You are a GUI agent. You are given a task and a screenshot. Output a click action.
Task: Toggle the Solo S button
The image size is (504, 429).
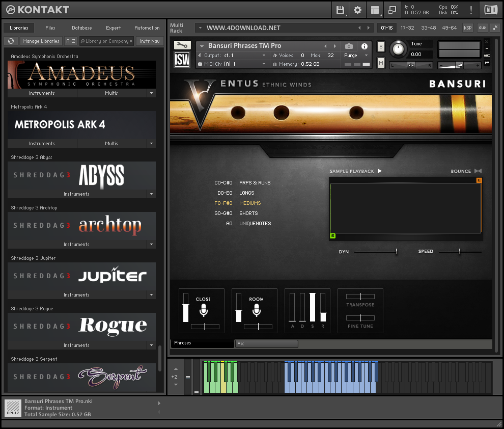(381, 47)
